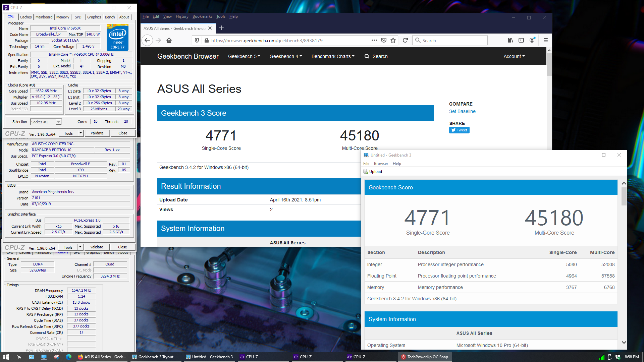This screenshot has height=362, width=644.
Task: Open page actions three-dot menu
Action: [374, 40]
